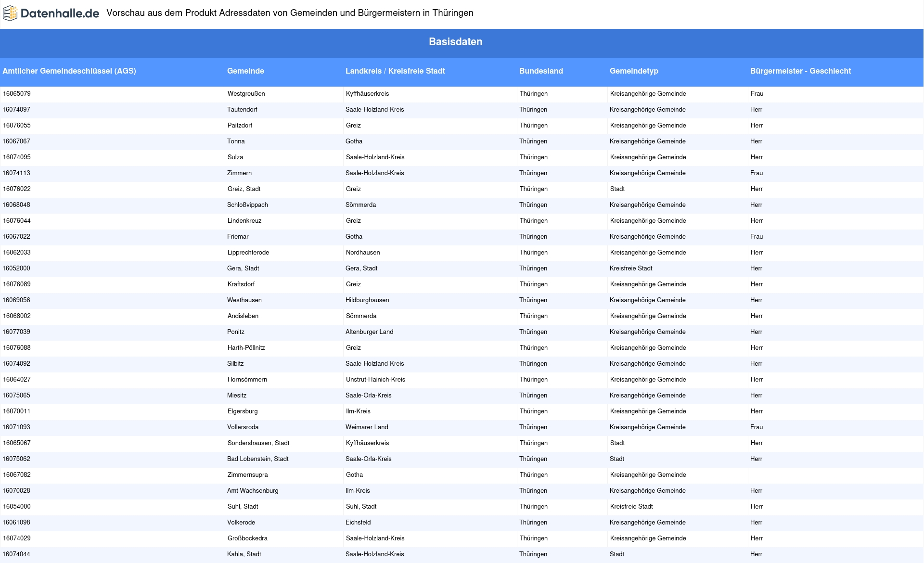Viewport: 924px width, 563px height.
Task: Click the Basisdaten section header
Action: tap(455, 42)
